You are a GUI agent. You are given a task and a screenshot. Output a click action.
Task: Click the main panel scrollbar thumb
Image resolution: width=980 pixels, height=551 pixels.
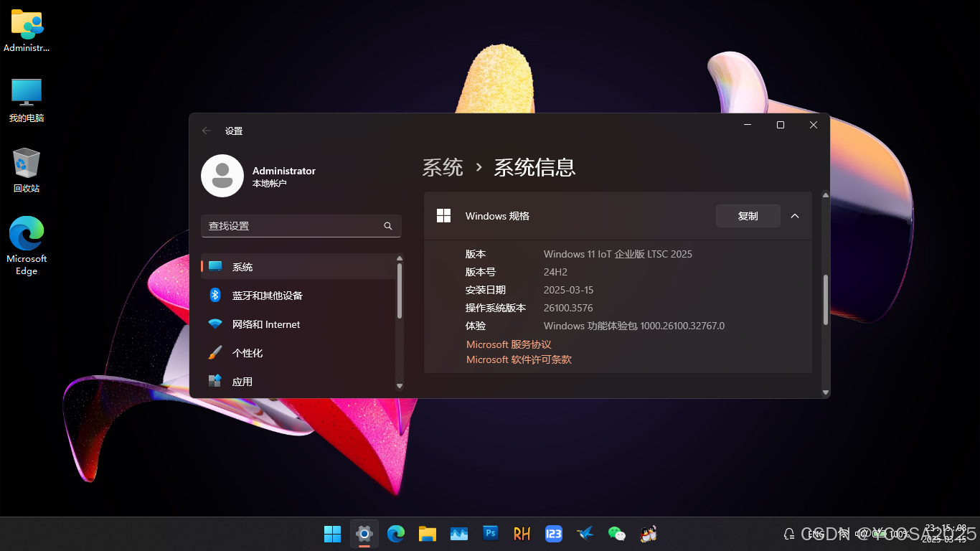[x=826, y=300]
